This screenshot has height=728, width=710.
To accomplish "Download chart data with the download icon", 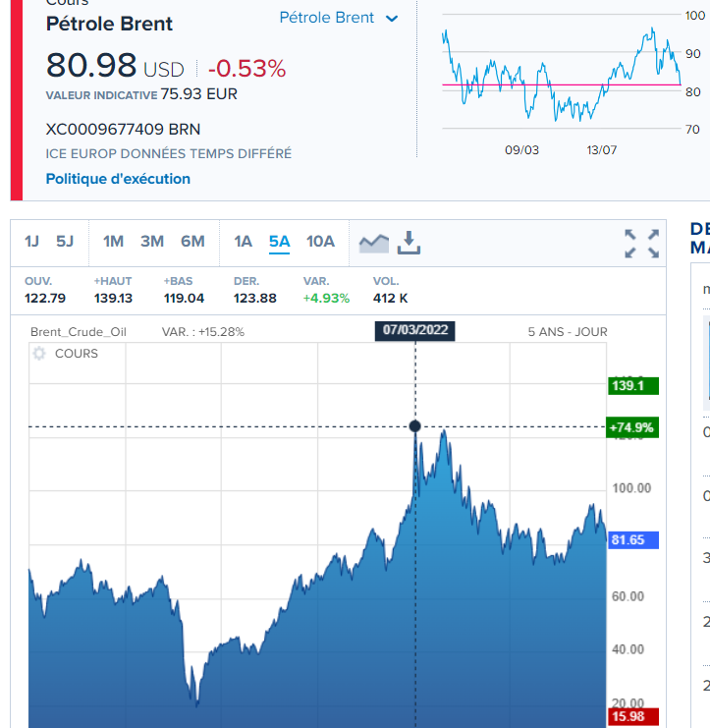I will pyautogui.click(x=409, y=243).
